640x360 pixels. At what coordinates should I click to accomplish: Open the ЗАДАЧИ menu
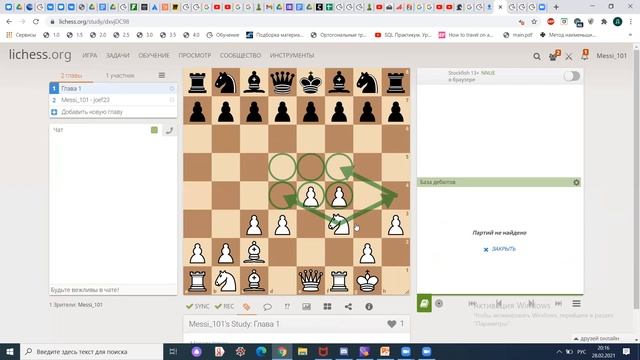[118, 55]
